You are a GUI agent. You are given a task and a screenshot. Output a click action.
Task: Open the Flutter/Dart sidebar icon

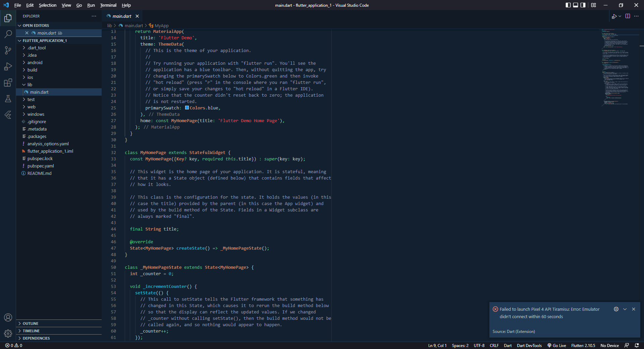click(x=8, y=115)
